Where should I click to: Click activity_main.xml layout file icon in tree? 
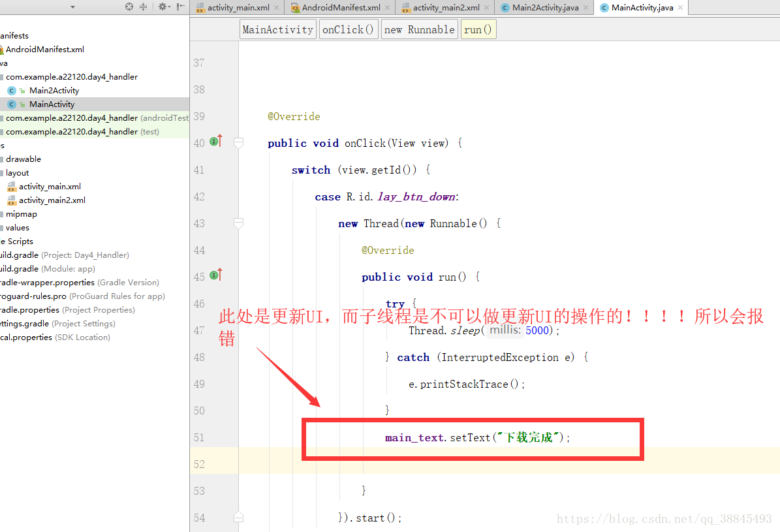click(x=12, y=187)
